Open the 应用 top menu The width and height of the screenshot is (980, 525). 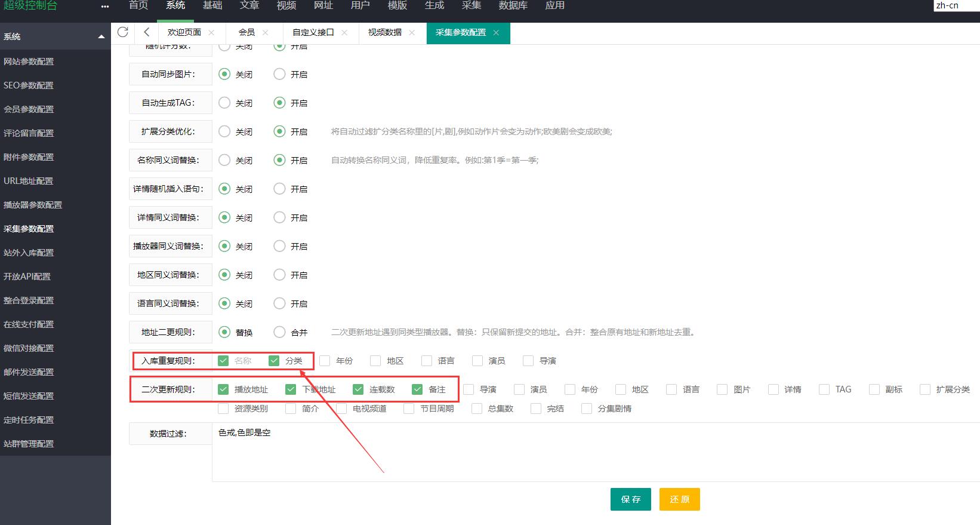[x=555, y=5]
